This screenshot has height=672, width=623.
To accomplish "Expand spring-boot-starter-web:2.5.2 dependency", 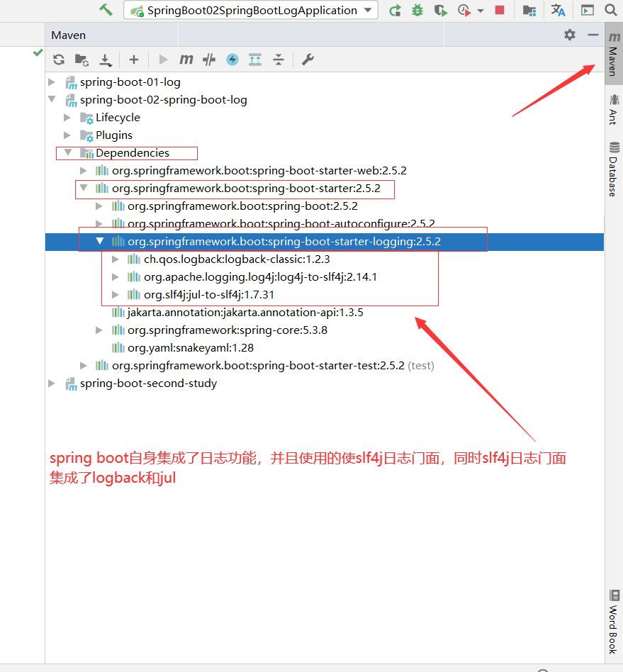I will [x=83, y=171].
